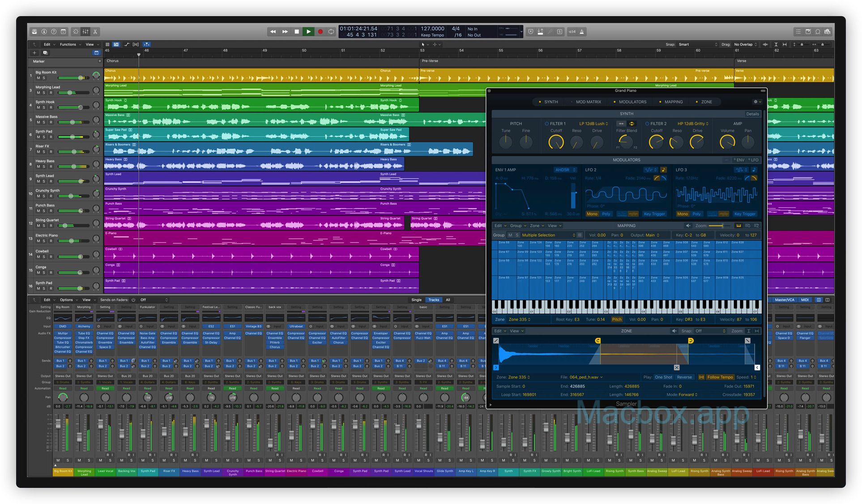Stop playback with the Stop button

click(x=297, y=32)
